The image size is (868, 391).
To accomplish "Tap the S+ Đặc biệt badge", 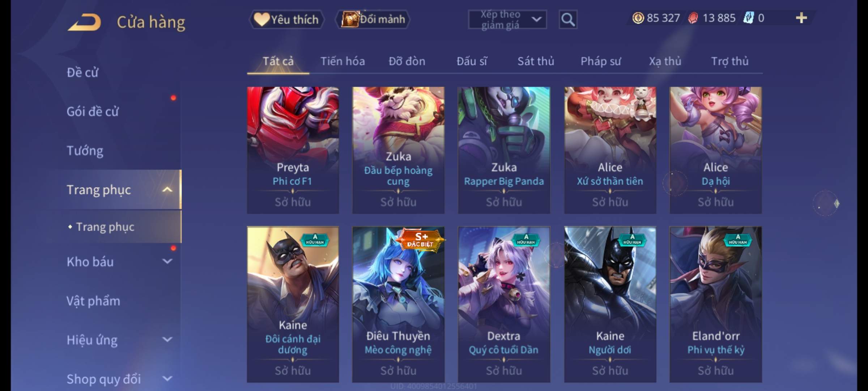I will (x=420, y=240).
